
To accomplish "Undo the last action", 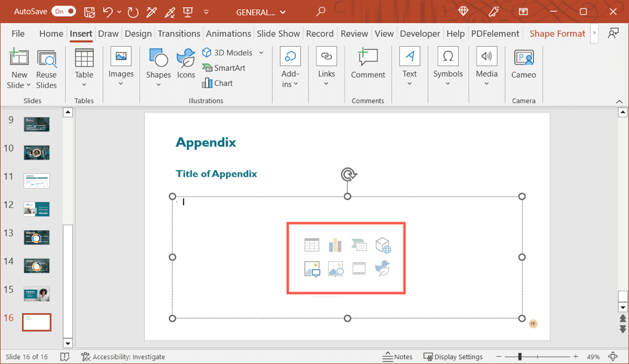I will coord(107,12).
